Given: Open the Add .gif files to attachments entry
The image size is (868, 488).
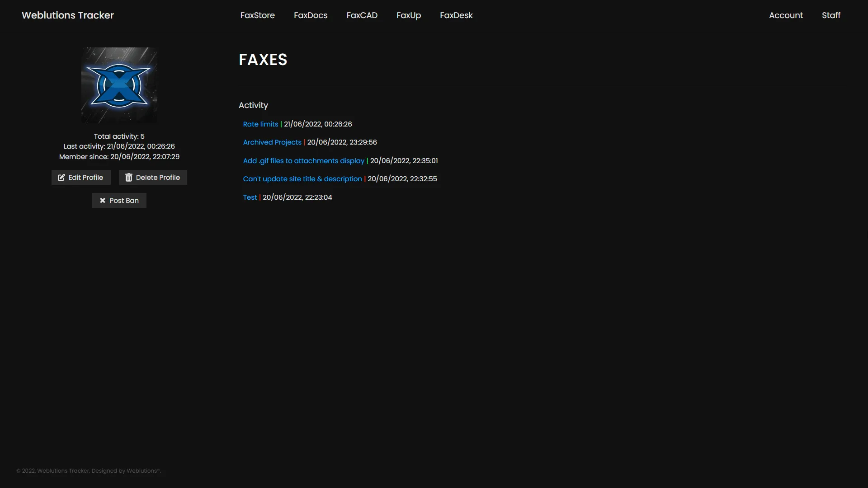Looking at the screenshot, I should [x=303, y=160].
